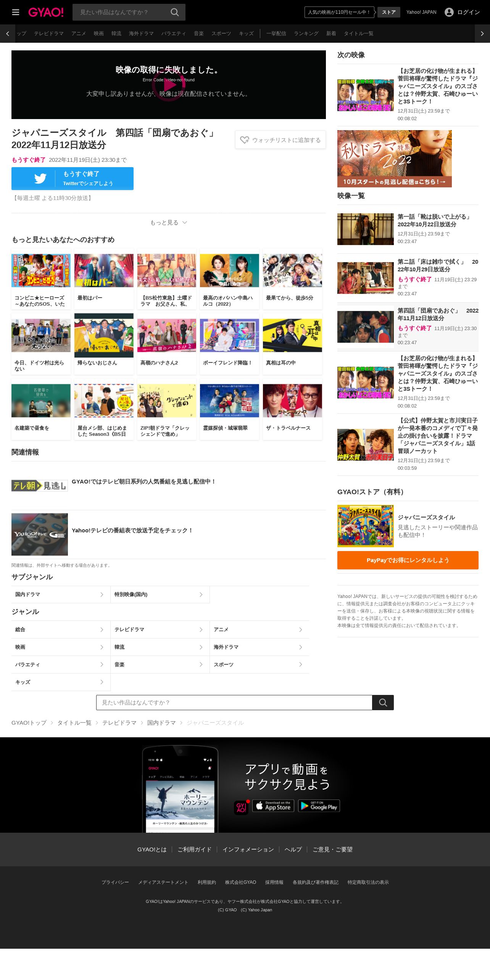The height and width of the screenshot is (980, 490).
Task: Open 特別映像(国内) subgenre row
Action: [160, 595]
